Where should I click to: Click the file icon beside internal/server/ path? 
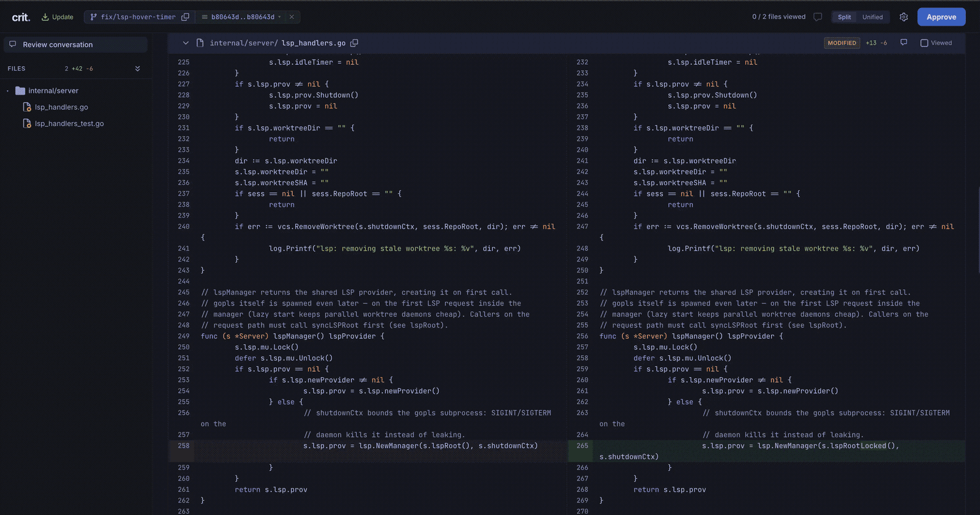(200, 43)
